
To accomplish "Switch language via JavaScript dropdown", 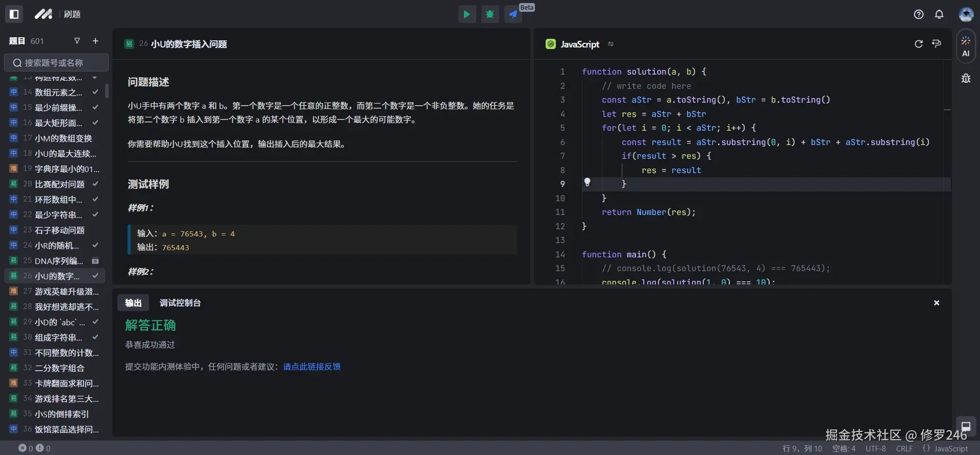I will coord(580,44).
